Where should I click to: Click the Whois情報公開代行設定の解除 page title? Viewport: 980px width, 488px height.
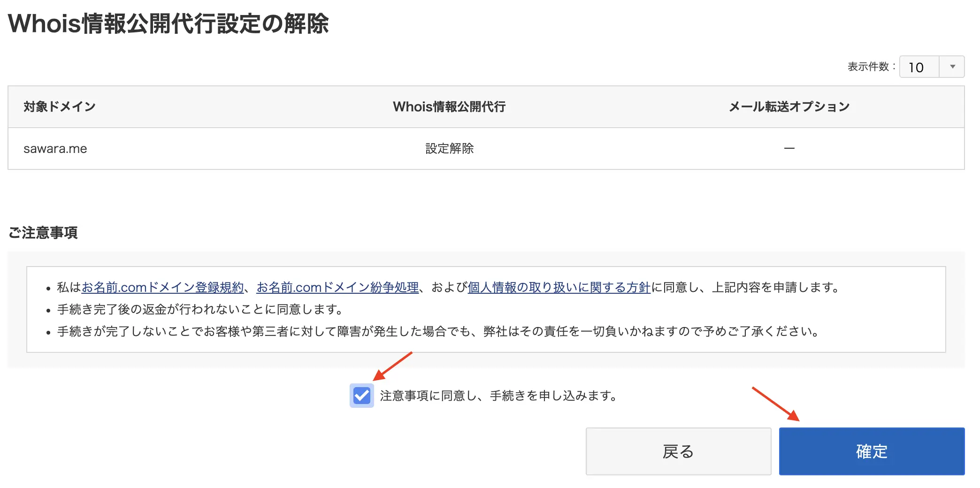[x=168, y=23]
